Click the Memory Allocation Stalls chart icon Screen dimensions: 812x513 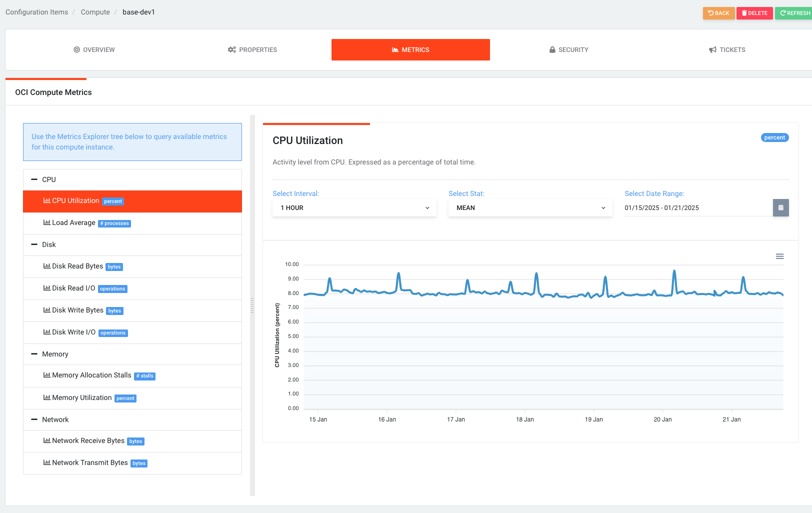pos(46,375)
